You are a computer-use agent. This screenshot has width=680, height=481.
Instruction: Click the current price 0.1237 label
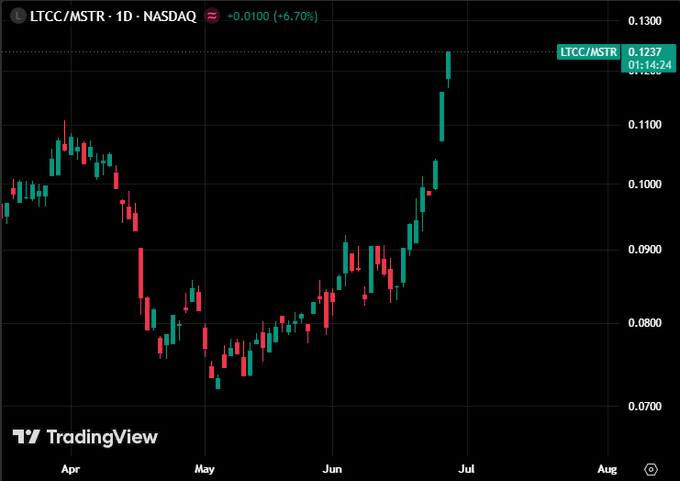pyautogui.click(x=645, y=52)
